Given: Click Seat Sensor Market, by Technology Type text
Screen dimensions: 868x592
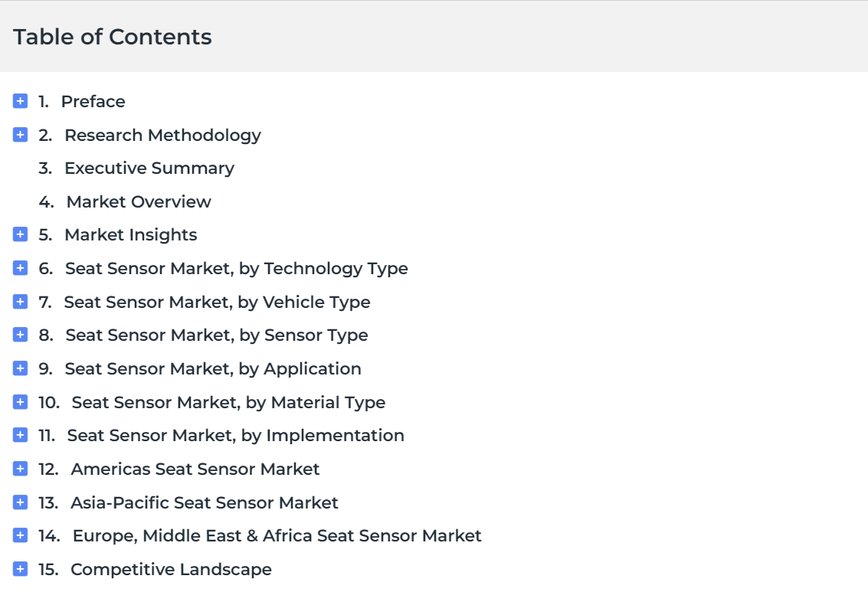Looking at the screenshot, I should pos(237,268).
